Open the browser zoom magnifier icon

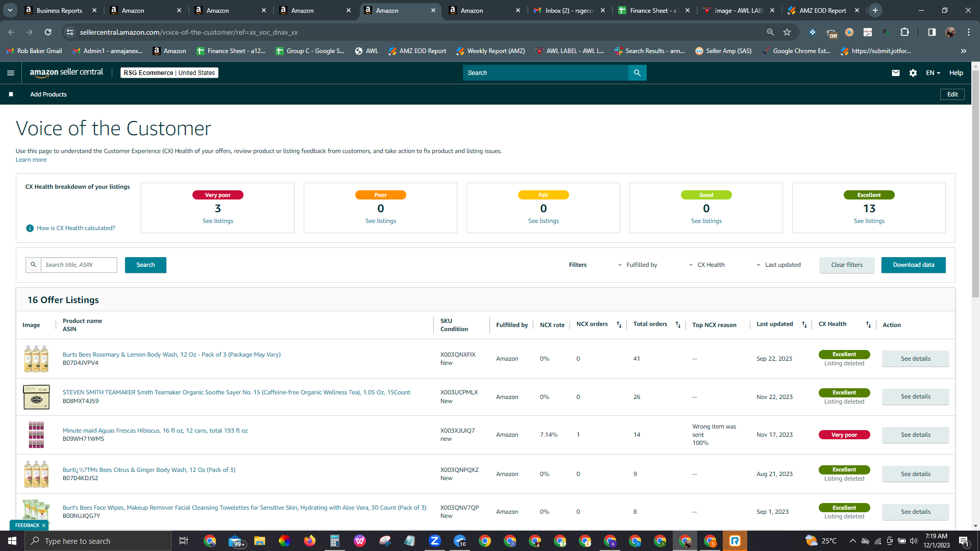coord(770,32)
